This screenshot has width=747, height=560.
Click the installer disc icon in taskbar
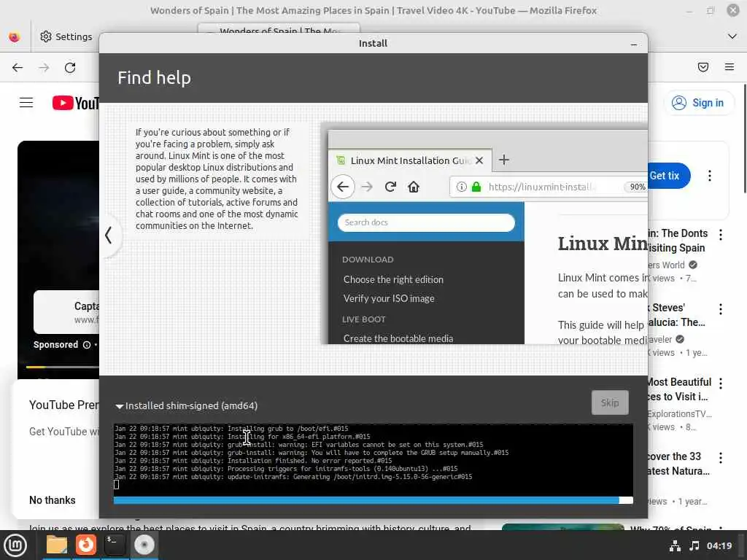pyautogui.click(x=144, y=545)
